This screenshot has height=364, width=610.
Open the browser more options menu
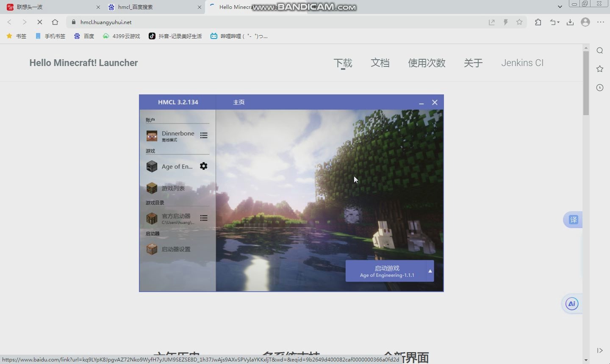[x=601, y=22]
